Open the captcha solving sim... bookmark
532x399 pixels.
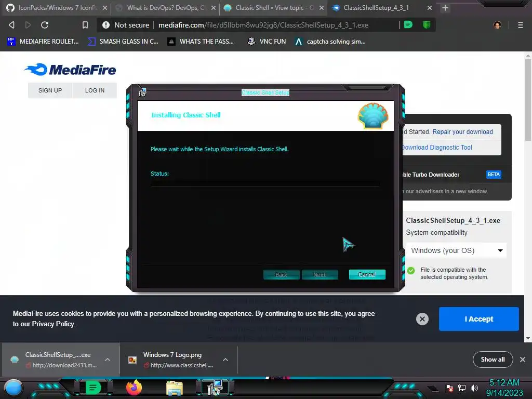coord(330,42)
